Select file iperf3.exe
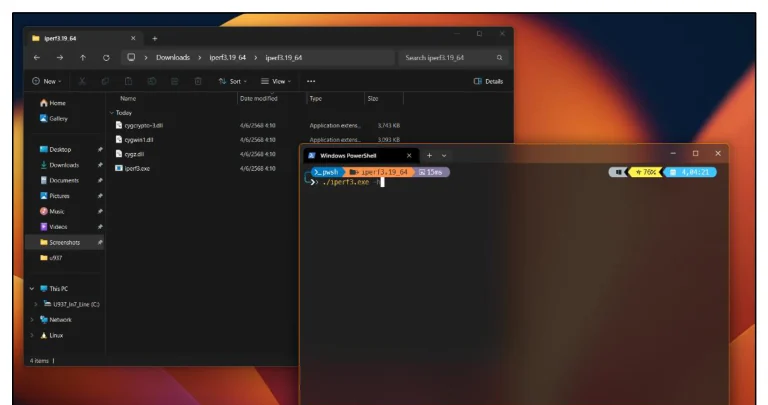The width and height of the screenshot is (768, 405). [137, 168]
